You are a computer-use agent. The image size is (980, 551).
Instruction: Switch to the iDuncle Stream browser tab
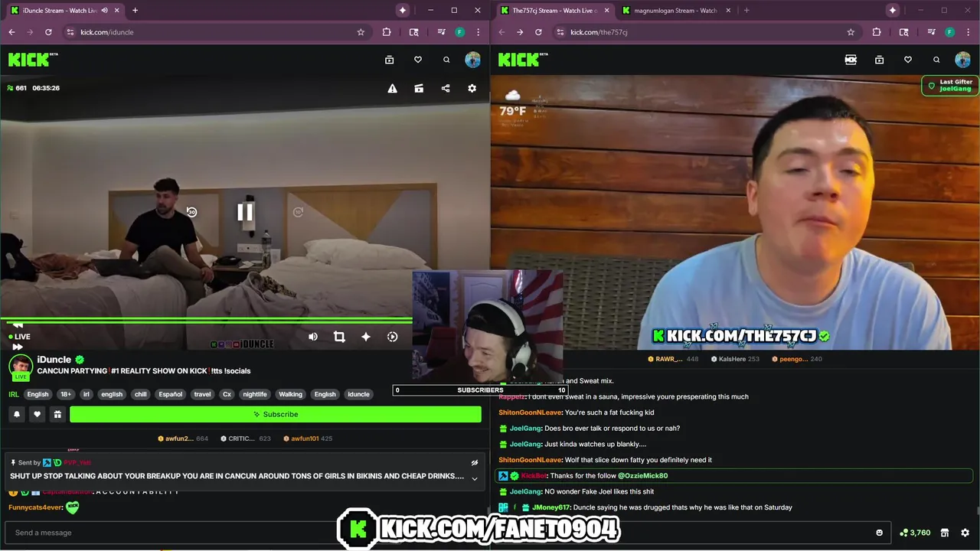click(x=60, y=11)
